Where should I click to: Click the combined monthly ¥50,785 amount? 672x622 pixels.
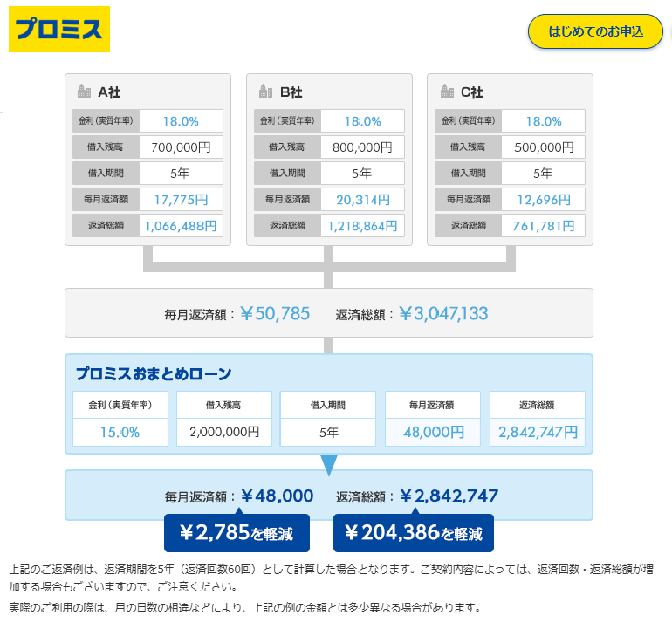[275, 313]
